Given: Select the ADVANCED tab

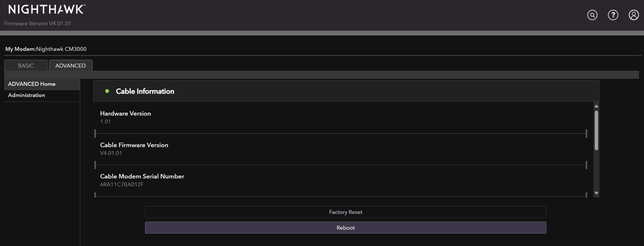Looking at the screenshot, I should (71, 65).
